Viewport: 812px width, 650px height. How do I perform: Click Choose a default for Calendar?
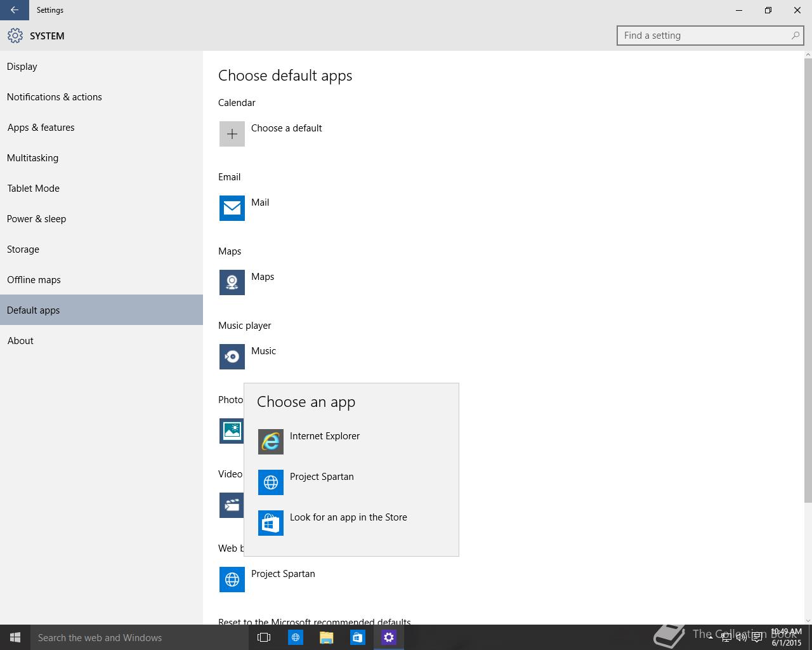tap(286, 128)
